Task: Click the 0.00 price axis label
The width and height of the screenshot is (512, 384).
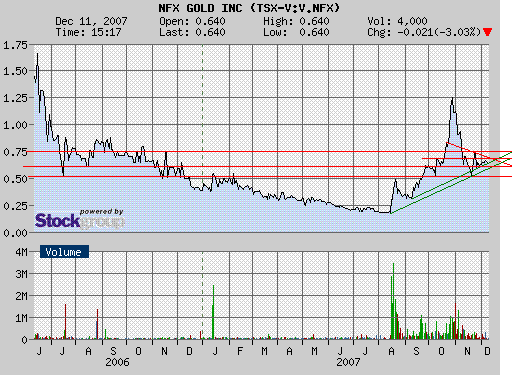Action: point(15,233)
